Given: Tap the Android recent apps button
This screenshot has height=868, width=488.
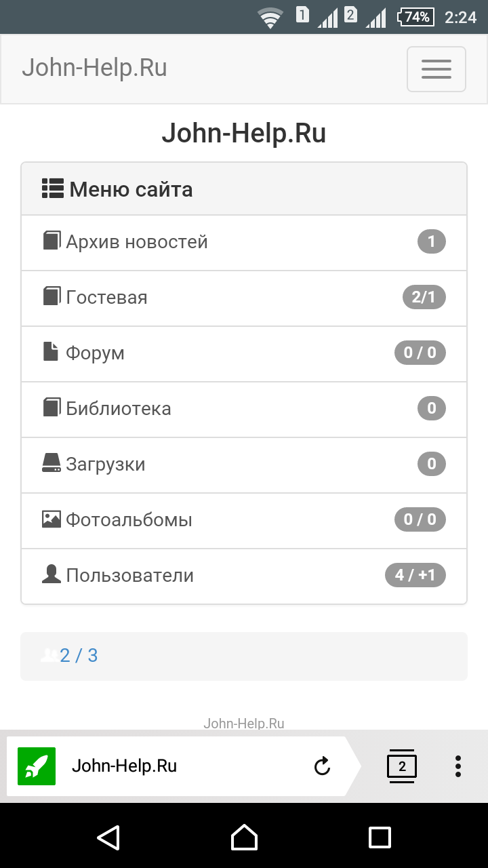Looking at the screenshot, I should (x=380, y=837).
